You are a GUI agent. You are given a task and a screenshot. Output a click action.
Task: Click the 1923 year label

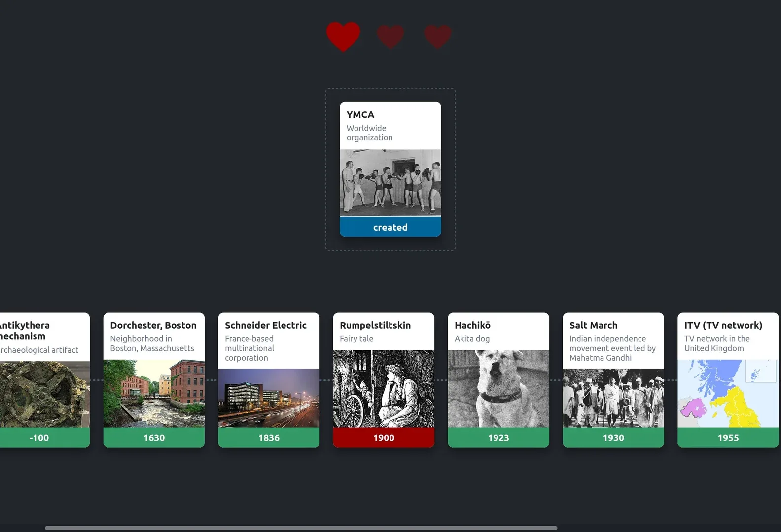coord(498,438)
